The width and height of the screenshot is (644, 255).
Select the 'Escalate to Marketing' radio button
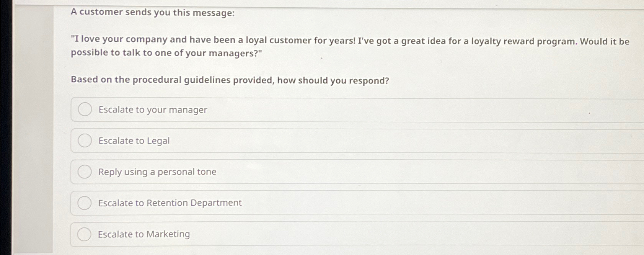coord(85,234)
